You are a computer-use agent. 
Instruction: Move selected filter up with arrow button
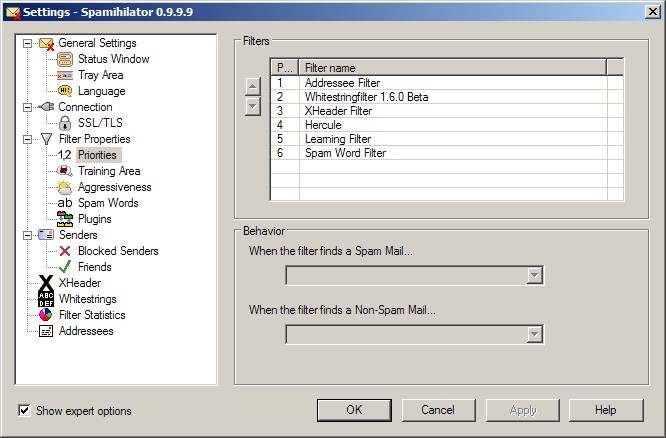[x=253, y=87]
